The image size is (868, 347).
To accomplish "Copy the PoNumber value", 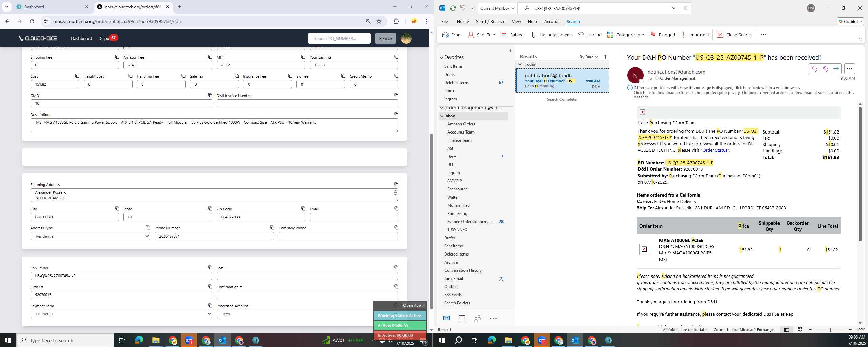I will coord(210,267).
